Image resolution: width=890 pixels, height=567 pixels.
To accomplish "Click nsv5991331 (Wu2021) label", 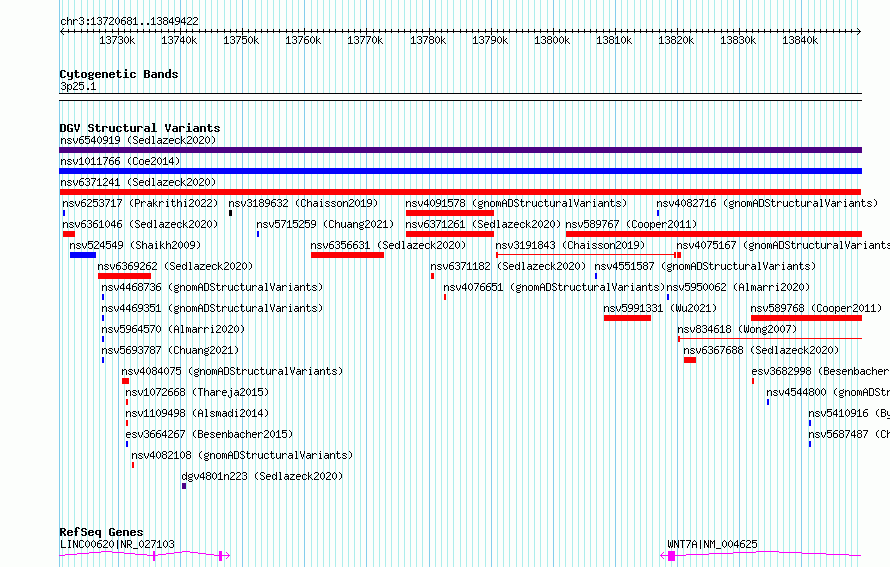I will (660, 308).
